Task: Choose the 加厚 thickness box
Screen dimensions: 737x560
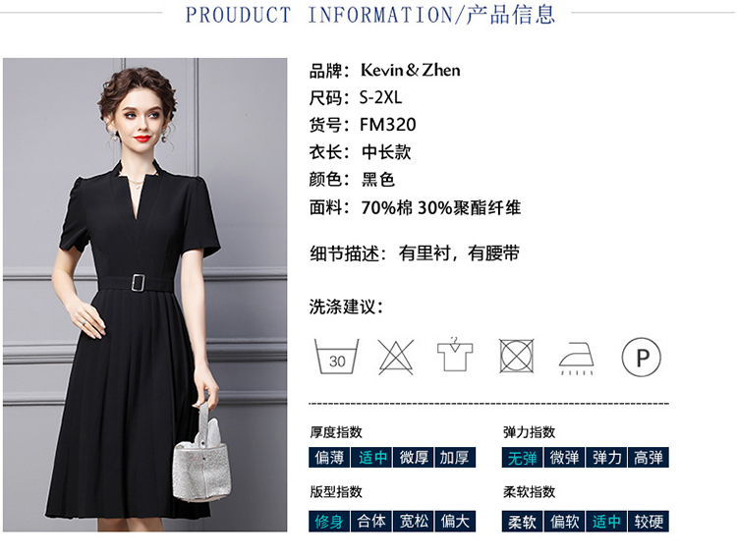Action: coord(455,457)
